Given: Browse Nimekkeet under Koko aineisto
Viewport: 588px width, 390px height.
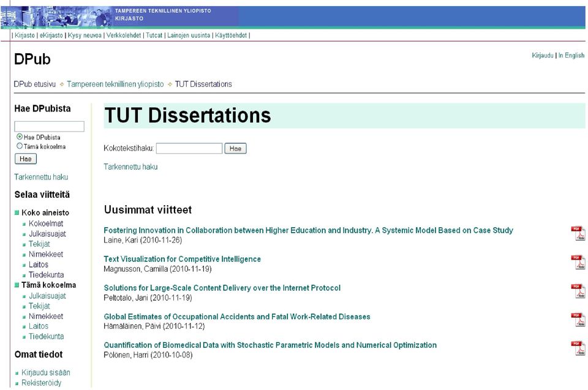Looking at the screenshot, I should (46, 254).
